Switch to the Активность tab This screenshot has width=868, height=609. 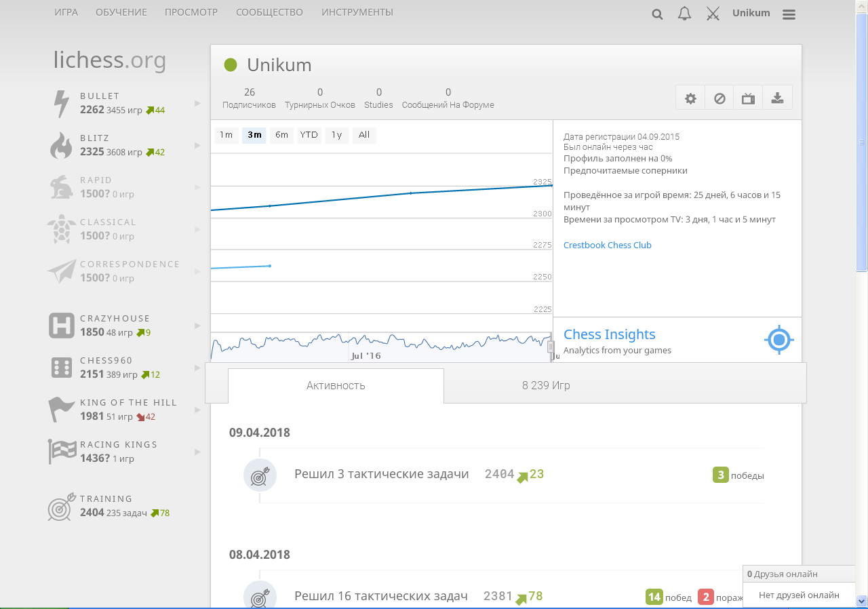[336, 385]
